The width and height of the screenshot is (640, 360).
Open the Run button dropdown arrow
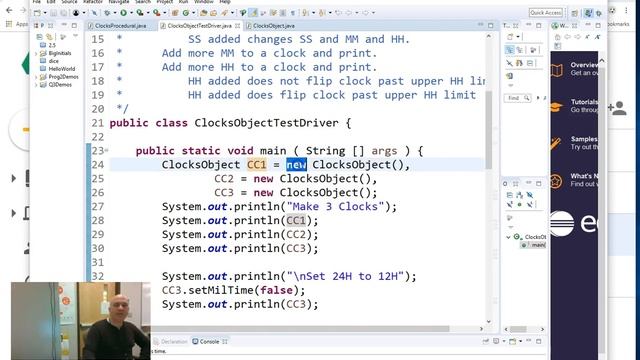131,13
